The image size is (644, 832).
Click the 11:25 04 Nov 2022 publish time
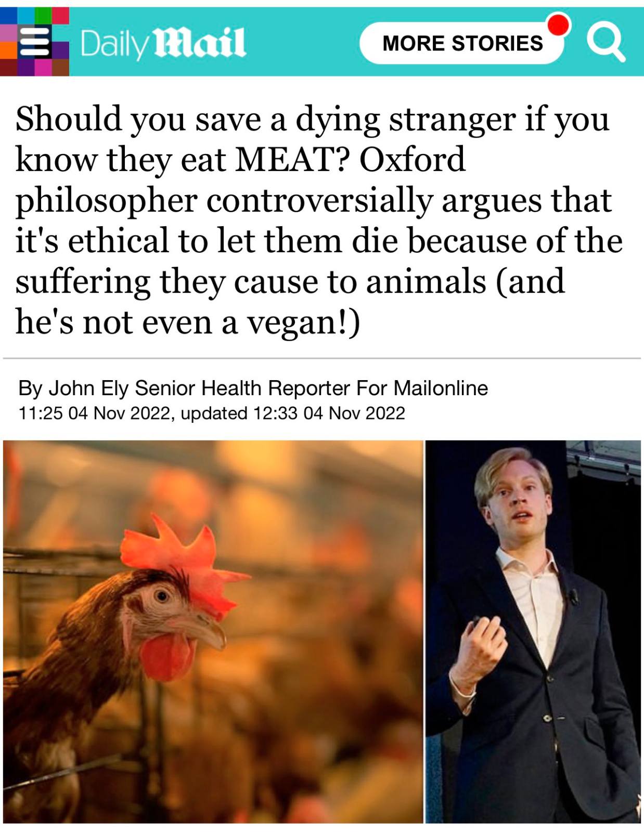[95, 413]
